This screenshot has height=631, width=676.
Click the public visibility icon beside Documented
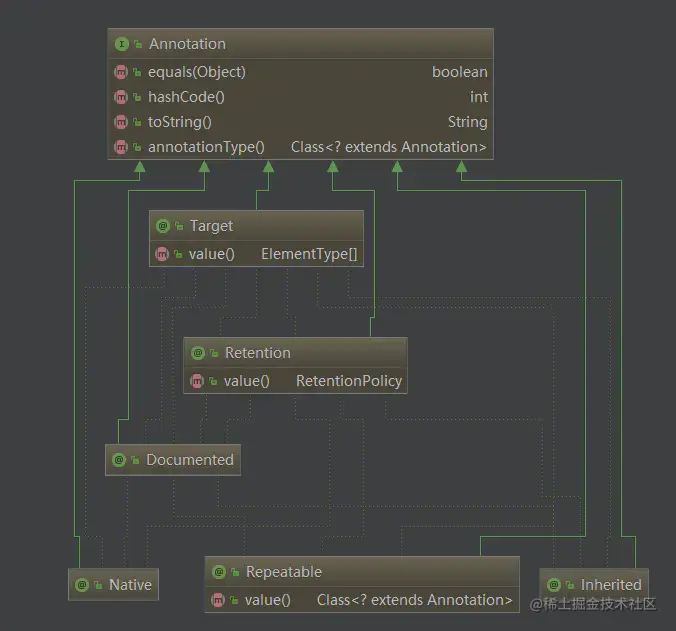[x=135, y=460]
